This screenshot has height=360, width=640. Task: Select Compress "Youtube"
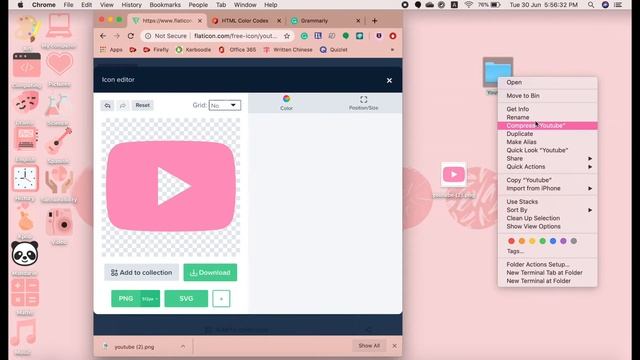pos(547,125)
